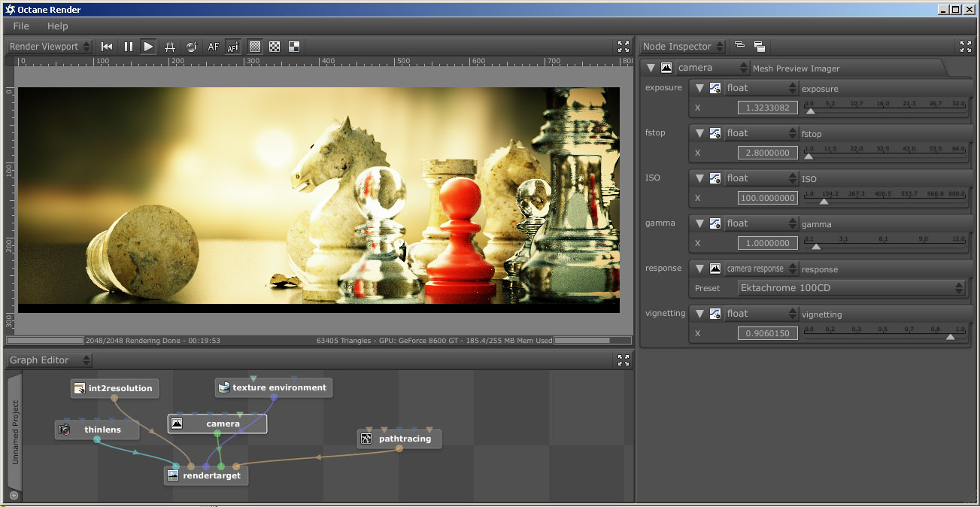Collapse the fstop parameter section
Image resolution: width=980 pixels, height=507 pixels.
(699, 133)
